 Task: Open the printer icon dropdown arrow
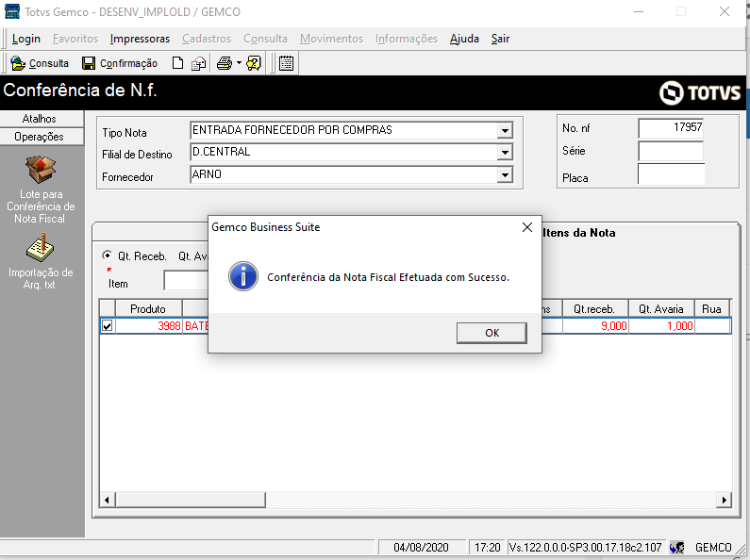coord(239,63)
